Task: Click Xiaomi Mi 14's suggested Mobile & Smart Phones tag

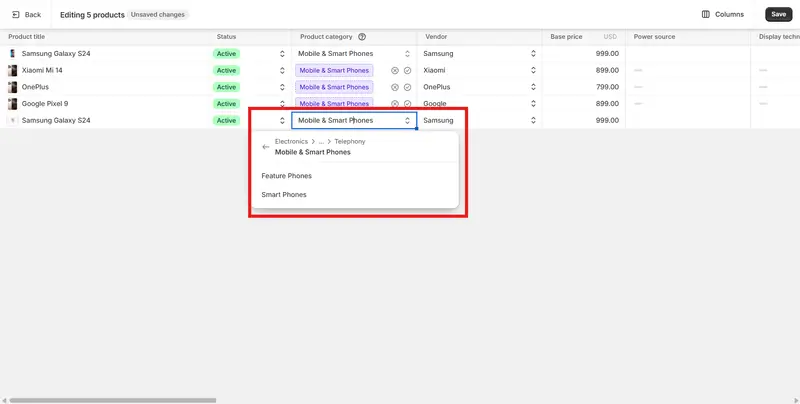Action: click(334, 70)
